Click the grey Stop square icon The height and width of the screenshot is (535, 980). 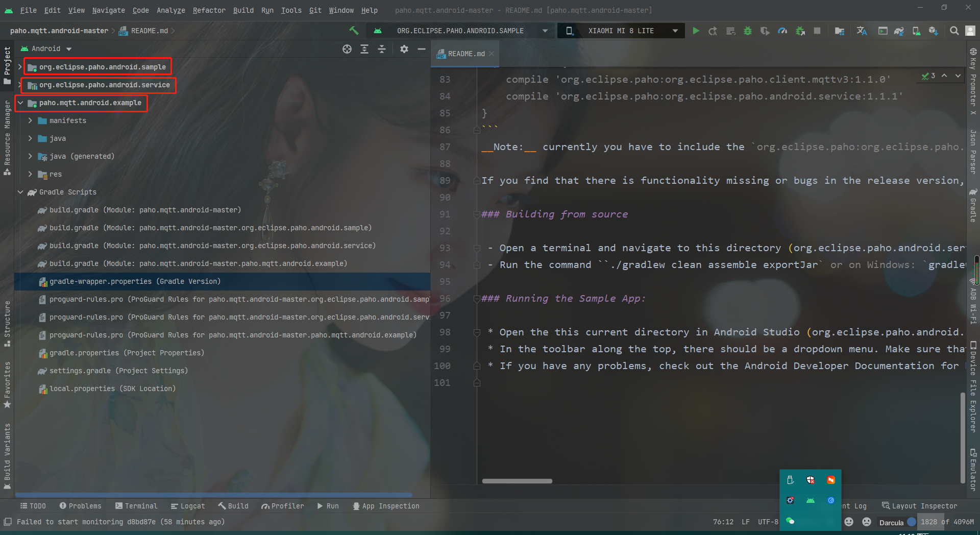tap(817, 31)
